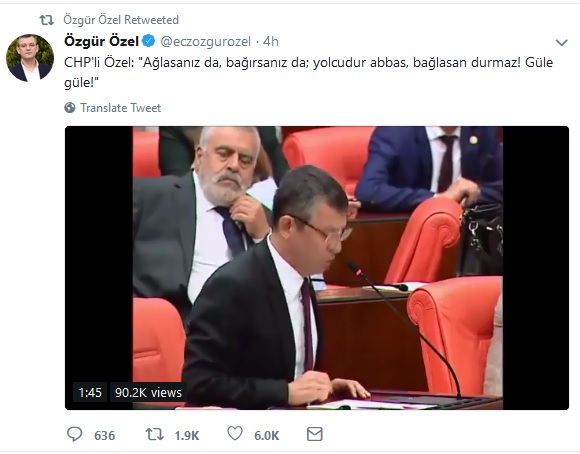Click the 6.0K likes count

pyautogui.click(x=267, y=435)
